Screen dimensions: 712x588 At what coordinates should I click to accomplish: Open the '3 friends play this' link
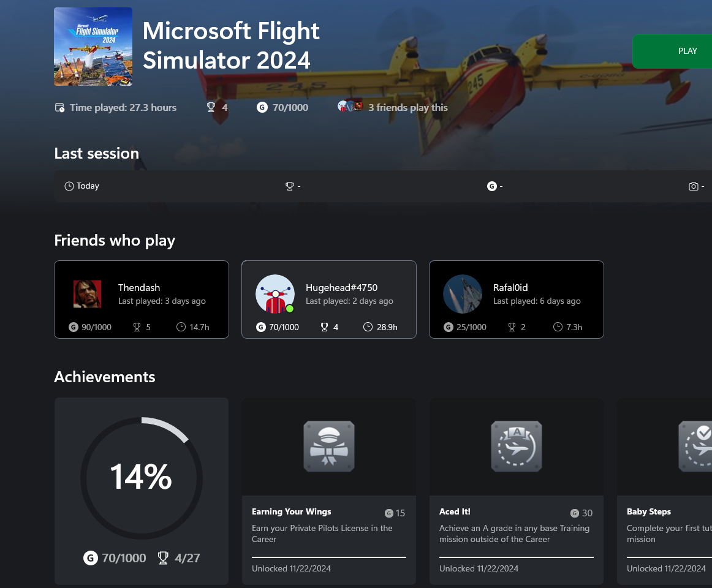407,108
